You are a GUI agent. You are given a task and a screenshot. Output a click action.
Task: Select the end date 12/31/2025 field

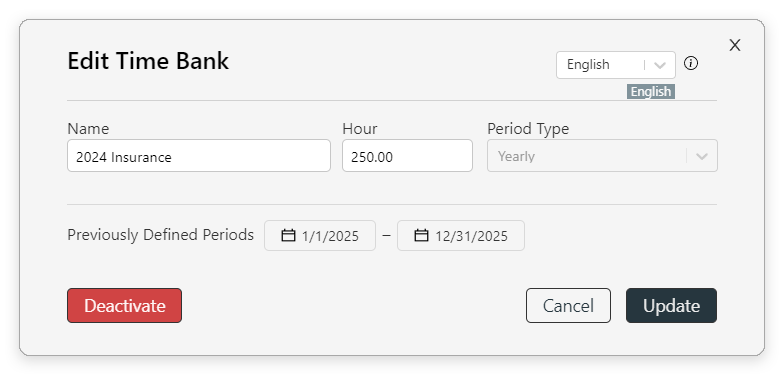click(x=460, y=236)
